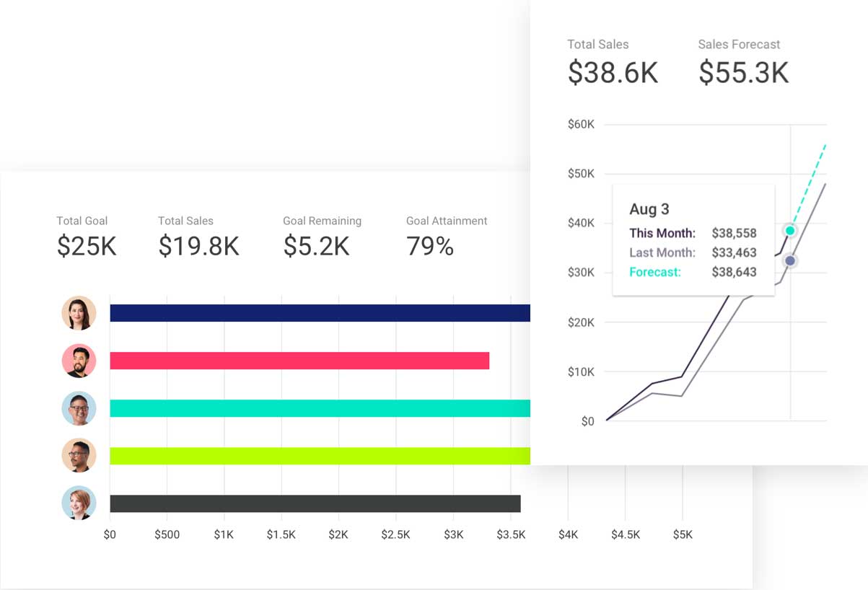Open the $19.8K Total Sales metric
868x590 pixels.
[198, 246]
